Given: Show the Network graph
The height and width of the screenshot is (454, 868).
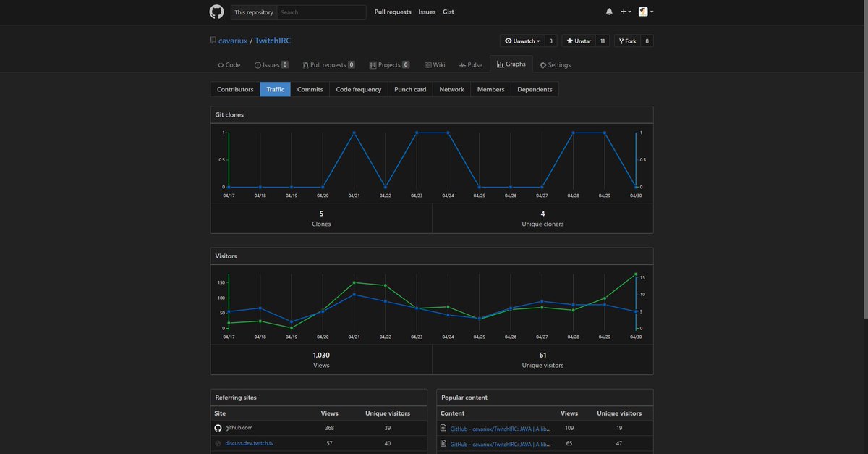Looking at the screenshot, I should click(x=451, y=89).
